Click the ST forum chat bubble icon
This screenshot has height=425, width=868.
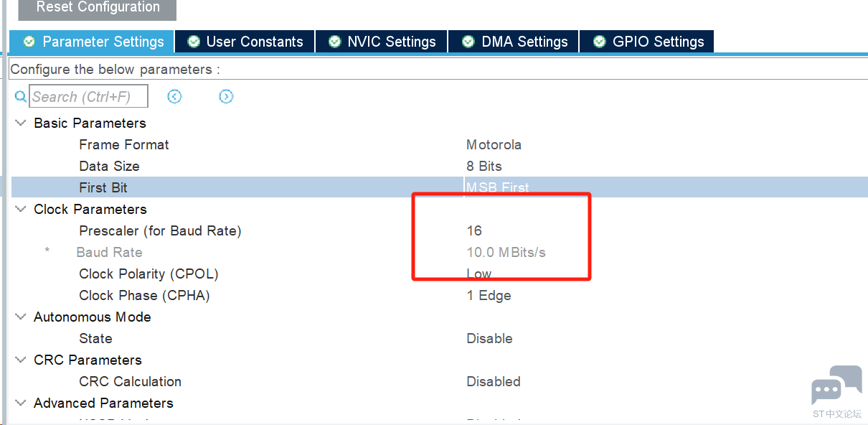coord(836,386)
